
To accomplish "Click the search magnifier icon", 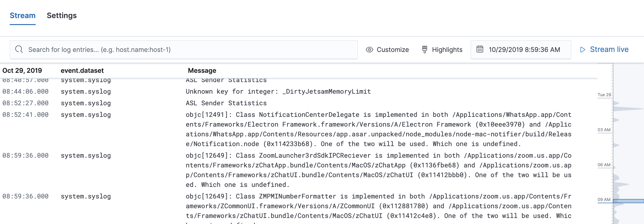I will pos(19,49).
